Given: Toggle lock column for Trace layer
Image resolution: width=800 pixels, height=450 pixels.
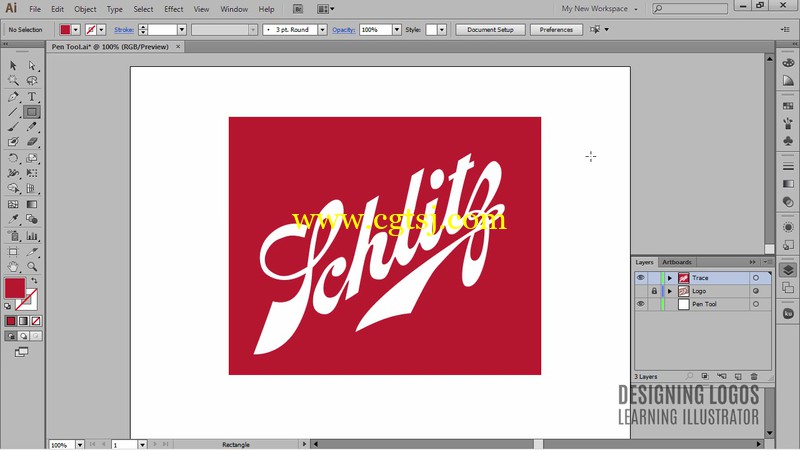Looking at the screenshot, I should [x=654, y=278].
